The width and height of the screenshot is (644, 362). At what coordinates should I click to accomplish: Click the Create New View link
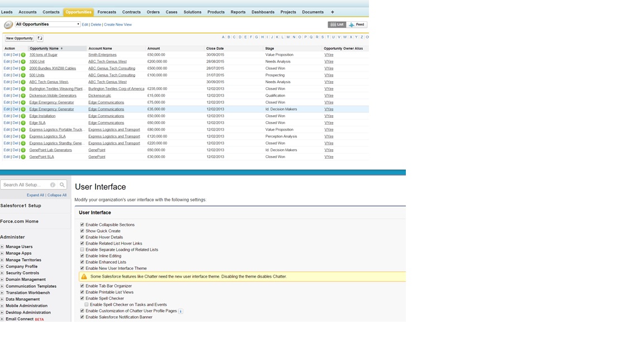(x=118, y=25)
